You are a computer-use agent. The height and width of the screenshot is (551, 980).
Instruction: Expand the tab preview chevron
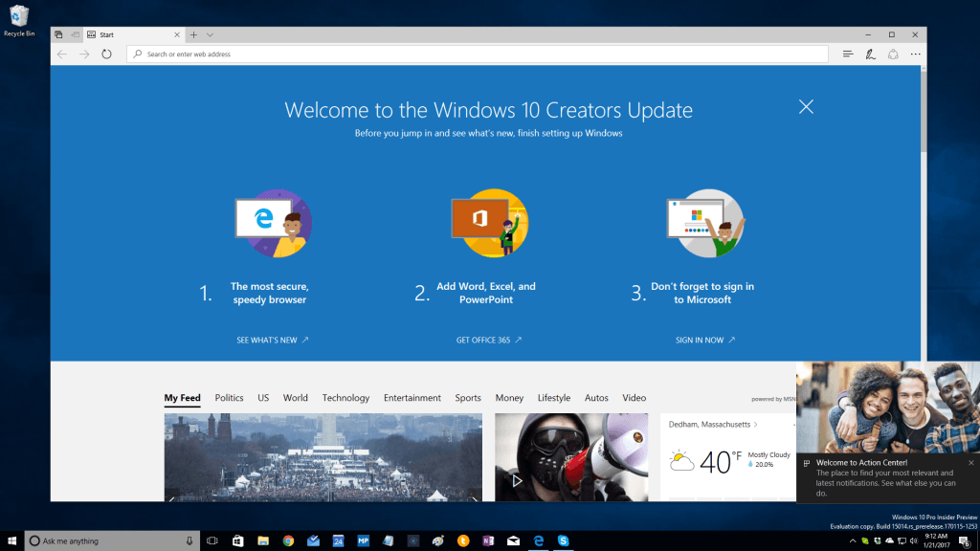tap(210, 34)
